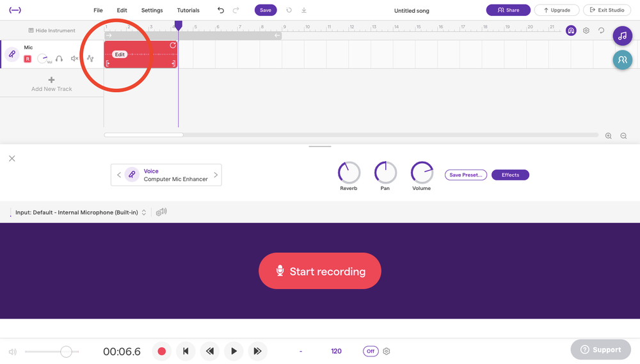
Task: Open the Settings menu
Action: [x=152, y=10]
